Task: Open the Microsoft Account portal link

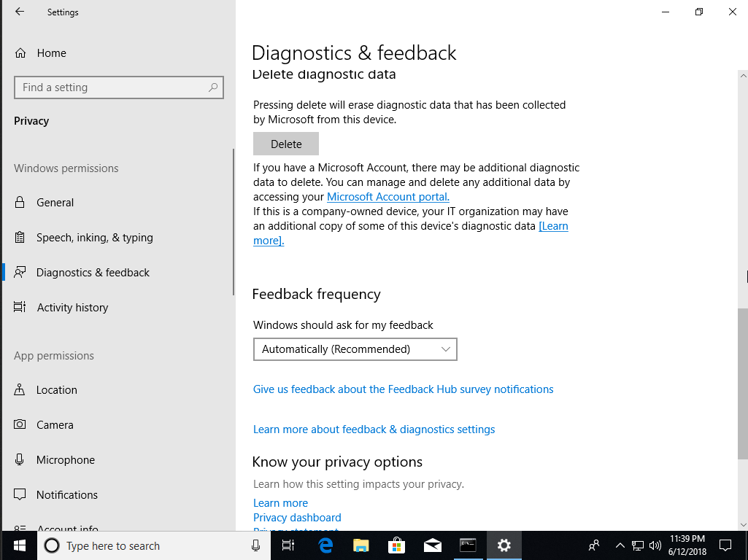Action: [388, 197]
